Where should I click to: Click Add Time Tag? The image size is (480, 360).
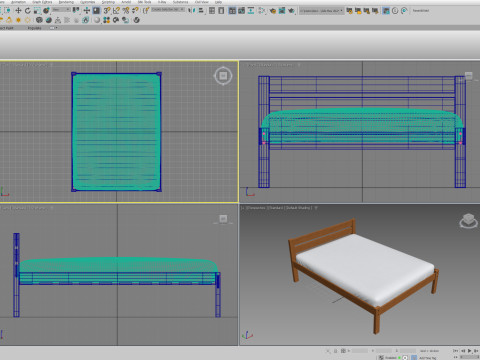pos(428,358)
